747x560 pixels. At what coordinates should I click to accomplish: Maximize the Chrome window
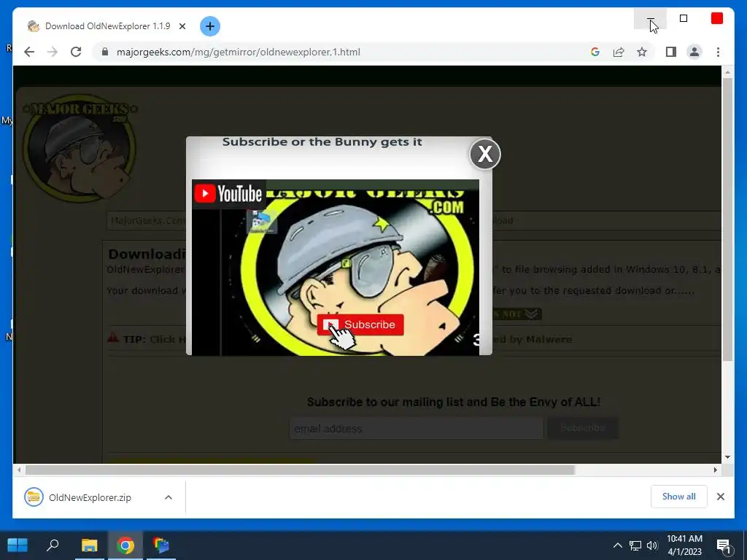click(x=684, y=18)
